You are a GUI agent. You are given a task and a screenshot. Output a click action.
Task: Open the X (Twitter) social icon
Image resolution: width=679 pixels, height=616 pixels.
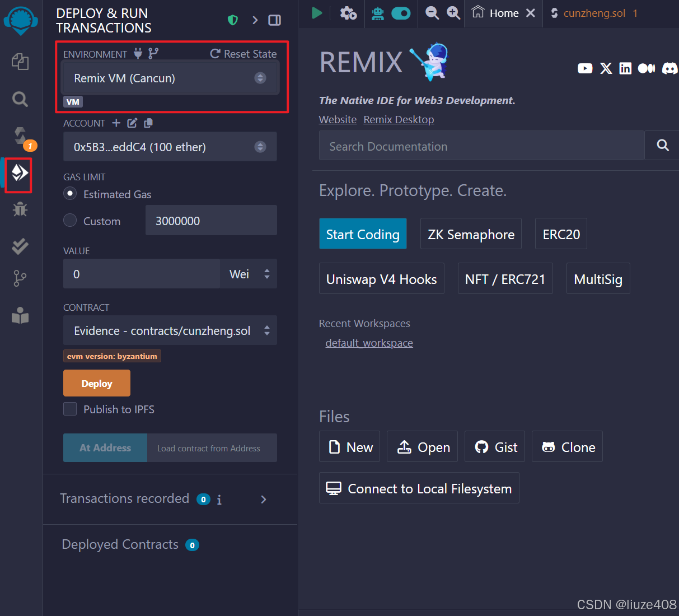tap(606, 68)
